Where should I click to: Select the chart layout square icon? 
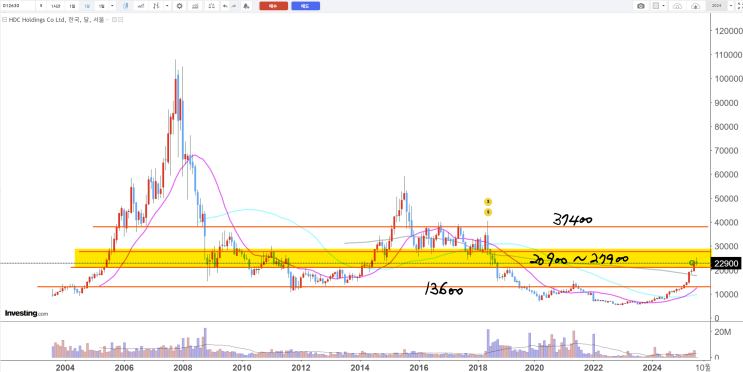click(x=656, y=6)
